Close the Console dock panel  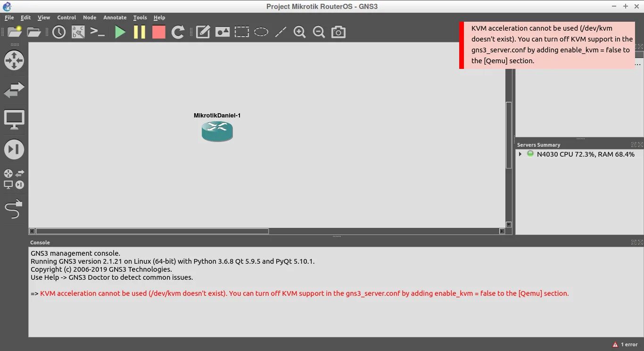640,242
